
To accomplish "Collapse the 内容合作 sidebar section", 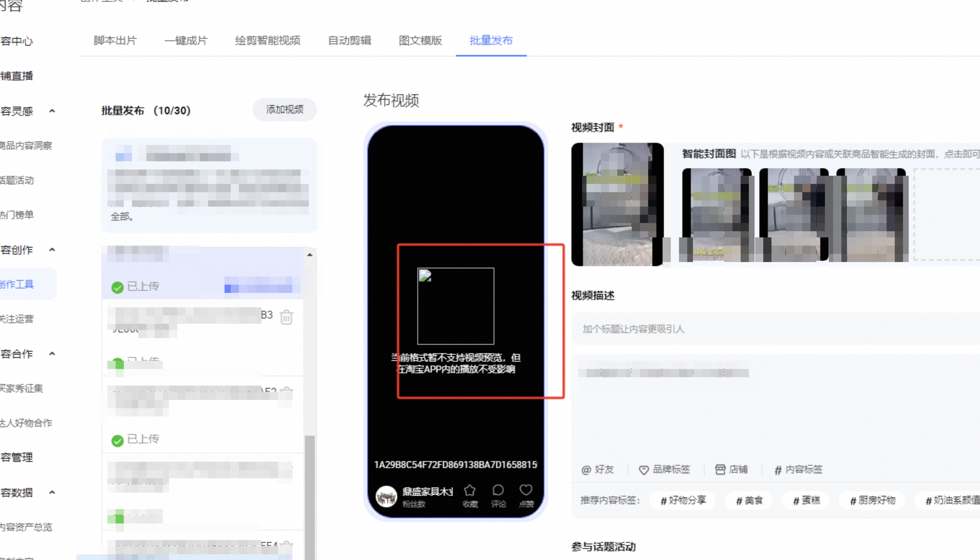I will 52,354.
